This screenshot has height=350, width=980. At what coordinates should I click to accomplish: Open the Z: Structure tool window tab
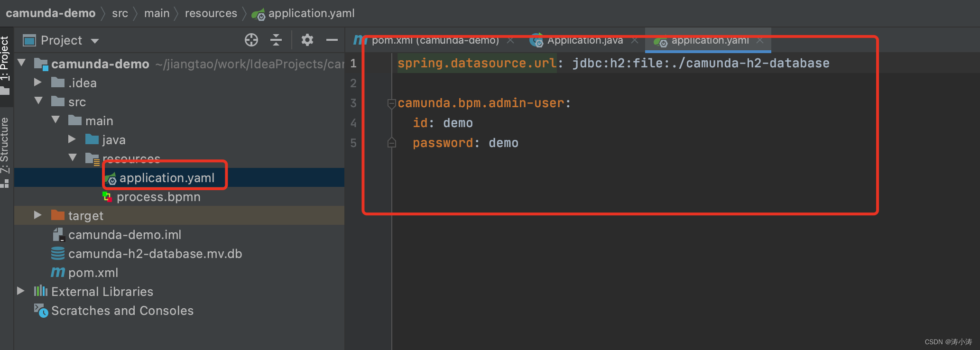5,152
